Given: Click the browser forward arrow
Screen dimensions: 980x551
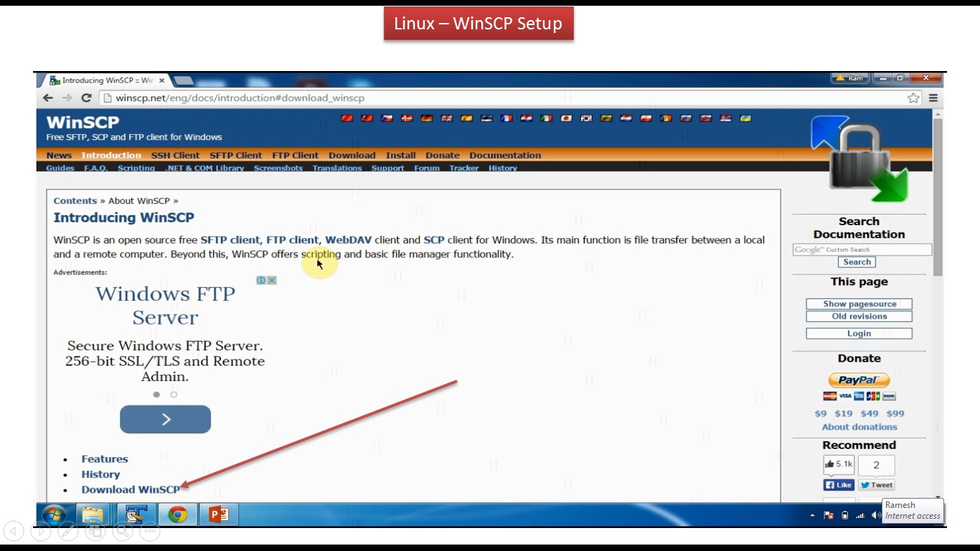Looking at the screenshot, I should click(67, 98).
